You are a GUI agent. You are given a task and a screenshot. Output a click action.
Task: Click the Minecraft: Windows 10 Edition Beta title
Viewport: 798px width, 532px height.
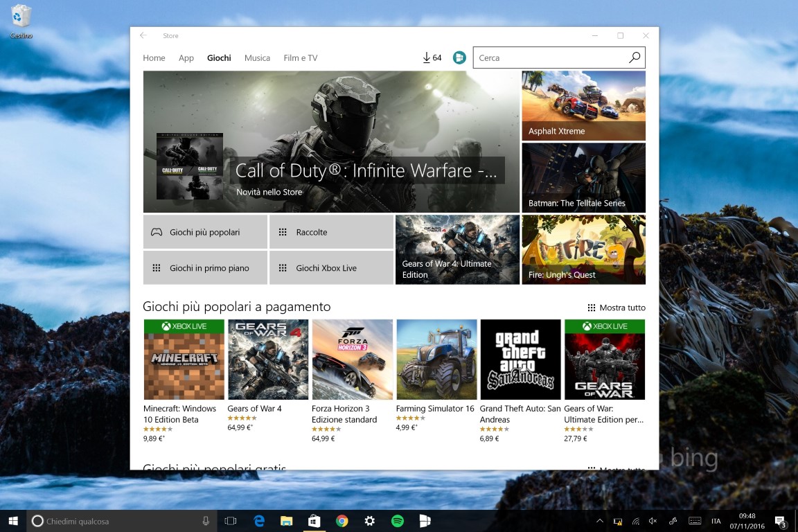[179, 414]
